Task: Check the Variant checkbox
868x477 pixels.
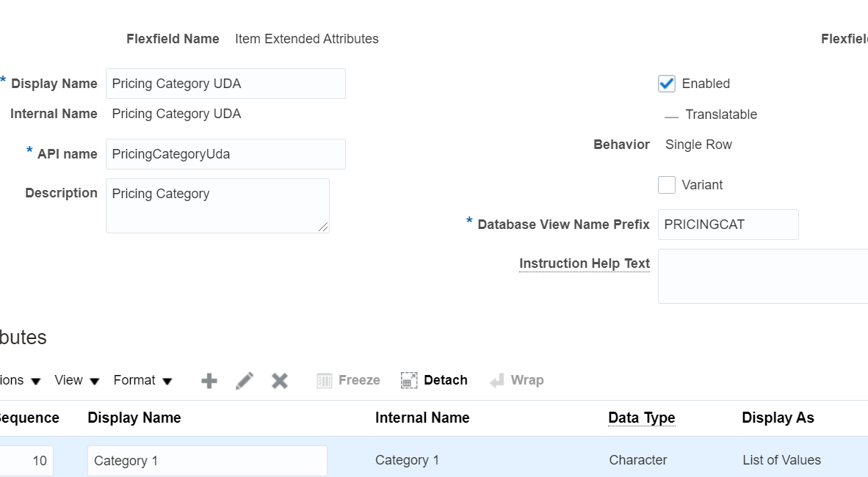Action: coord(666,185)
